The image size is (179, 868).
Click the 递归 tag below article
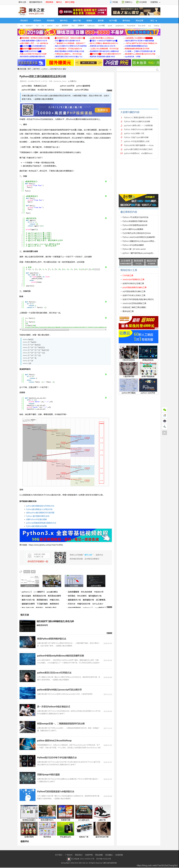[33, 572]
